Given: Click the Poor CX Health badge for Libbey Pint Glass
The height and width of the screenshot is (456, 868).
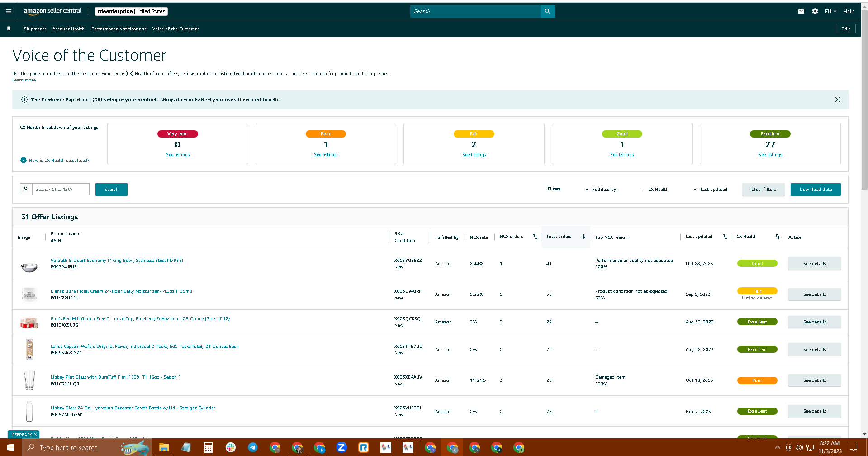Looking at the screenshot, I should pyautogui.click(x=757, y=380).
